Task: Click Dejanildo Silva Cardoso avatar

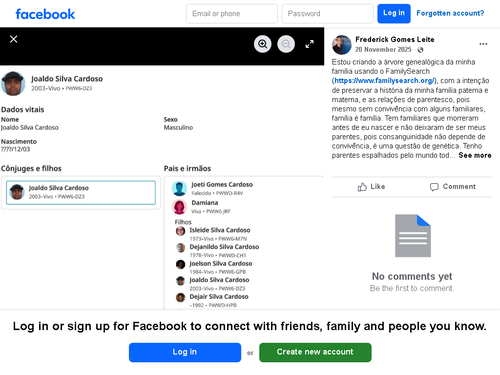Action: pyautogui.click(x=180, y=248)
